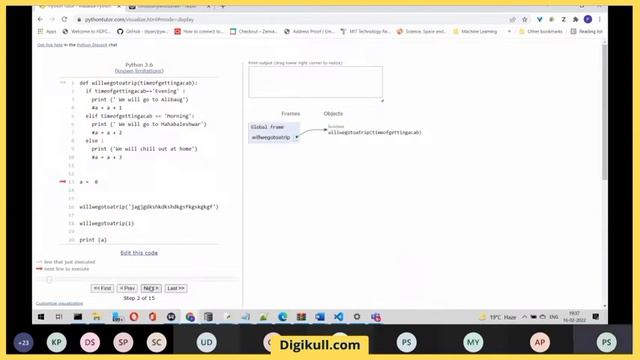640x360 pixels.
Task: Open Task View on the taskbar
Action: click(x=59, y=317)
